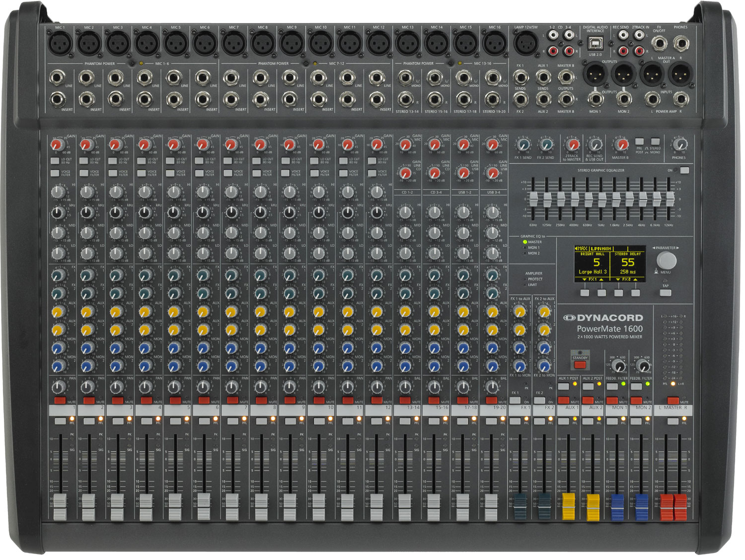The width and height of the screenshot is (745, 560).
Task: Click the MON 1 feedback filter frequency knob
Action: pyautogui.click(x=619, y=366)
